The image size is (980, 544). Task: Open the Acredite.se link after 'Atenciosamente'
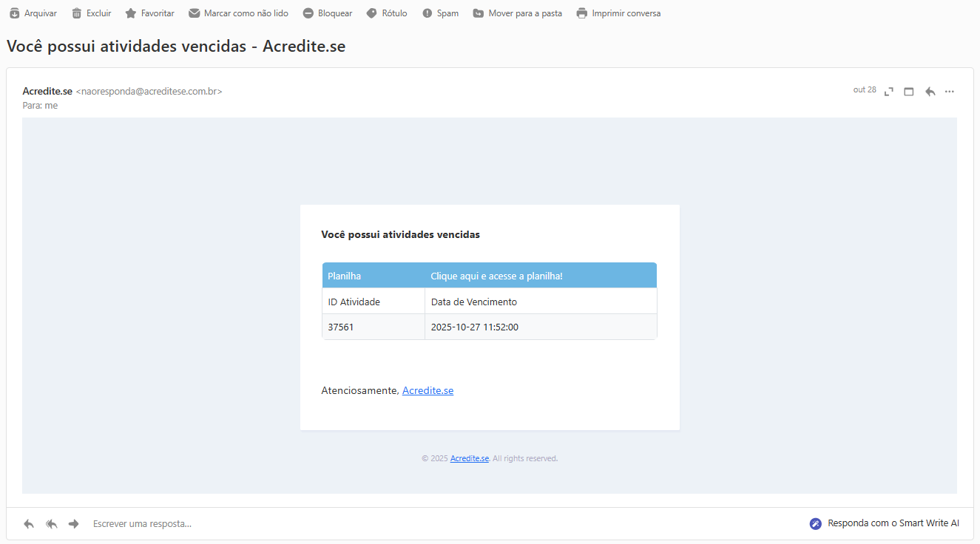point(428,391)
